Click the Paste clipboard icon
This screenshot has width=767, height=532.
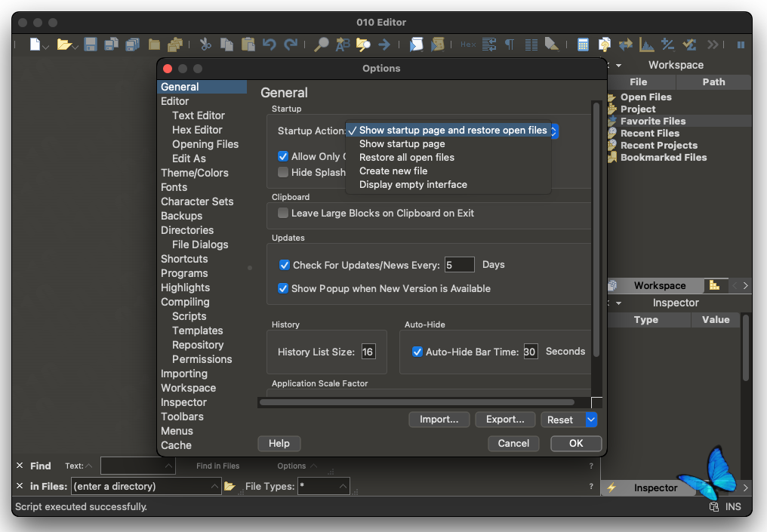point(248,45)
